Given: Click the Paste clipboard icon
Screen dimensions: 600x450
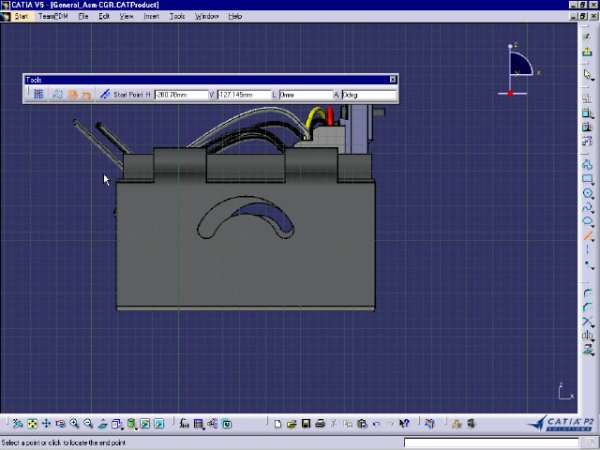Looking at the screenshot, I should pos(362,424).
